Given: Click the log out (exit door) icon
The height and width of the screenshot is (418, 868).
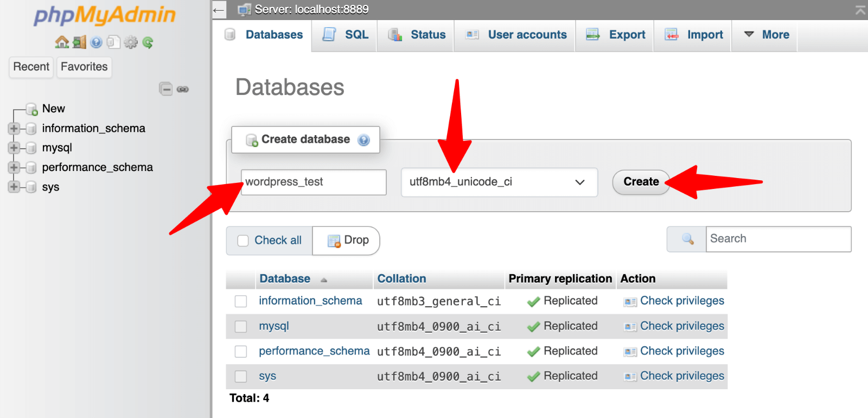Looking at the screenshot, I should pos(79,42).
